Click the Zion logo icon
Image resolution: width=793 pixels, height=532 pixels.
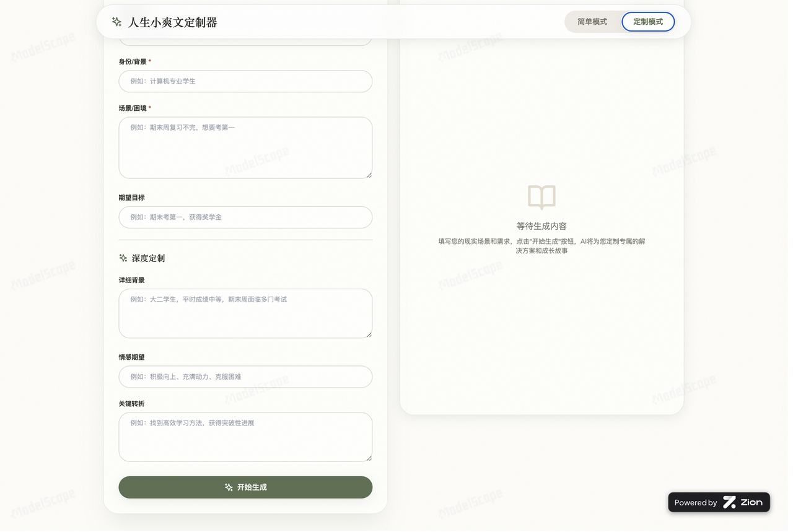[729, 502]
